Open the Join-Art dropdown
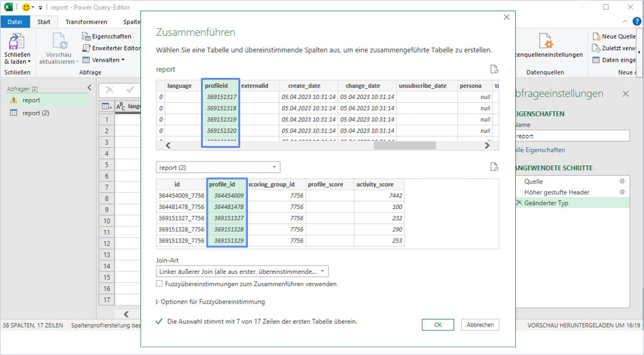This screenshot has width=644, height=355. pos(242,271)
